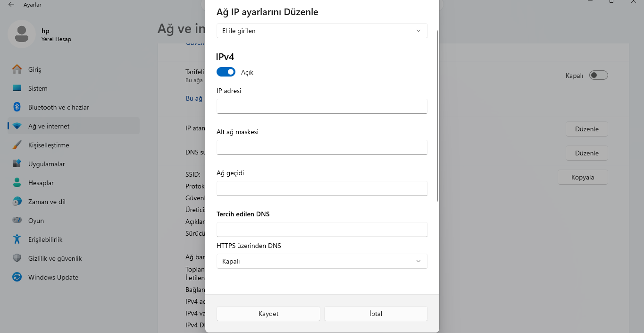Click the Zaman ve dil globe clock icon
Image resolution: width=644 pixels, height=333 pixels.
point(17,202)
